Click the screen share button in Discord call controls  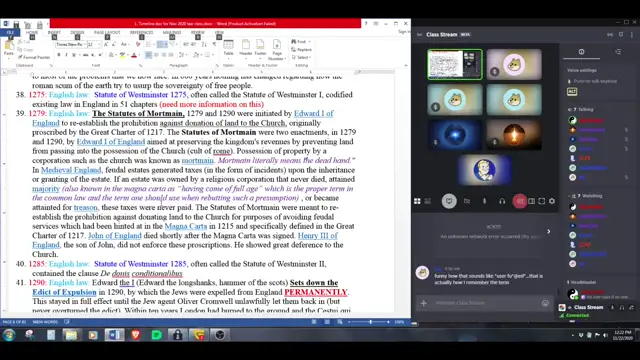[x=449, y=201]
